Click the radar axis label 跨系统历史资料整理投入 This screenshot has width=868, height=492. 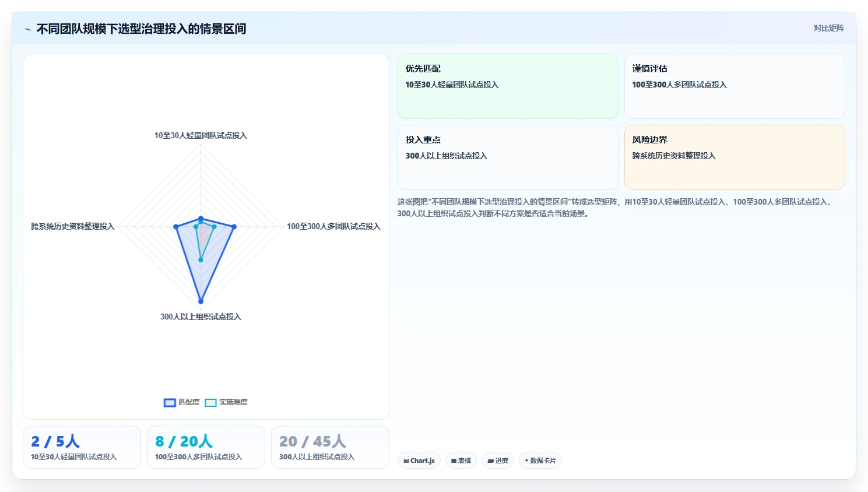pyautogui.click(x=73, y=226)
